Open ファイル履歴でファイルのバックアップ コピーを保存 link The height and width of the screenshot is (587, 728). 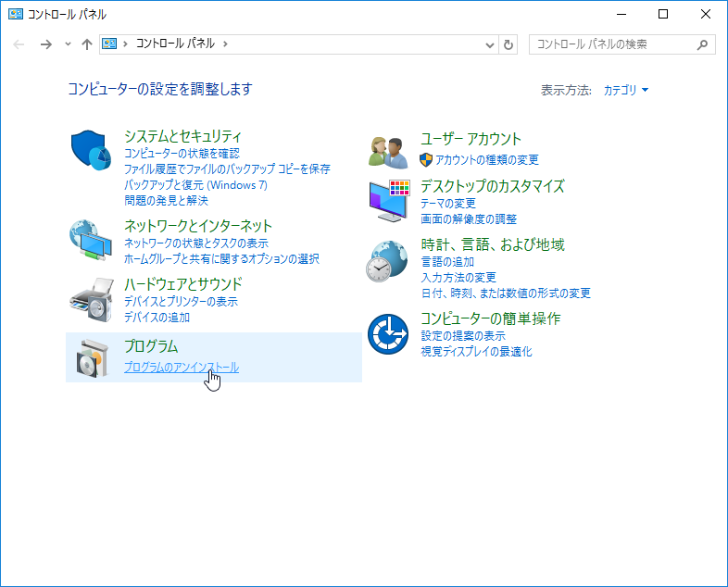coord(227,169)
